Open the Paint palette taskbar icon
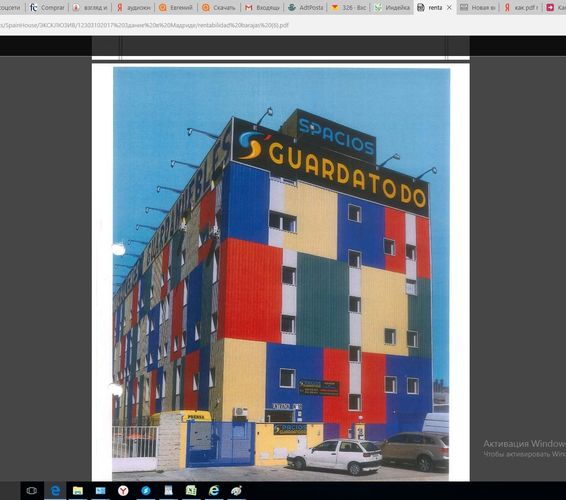The height and width of the screenshot is (500, 566). click(x=236, y=491)
